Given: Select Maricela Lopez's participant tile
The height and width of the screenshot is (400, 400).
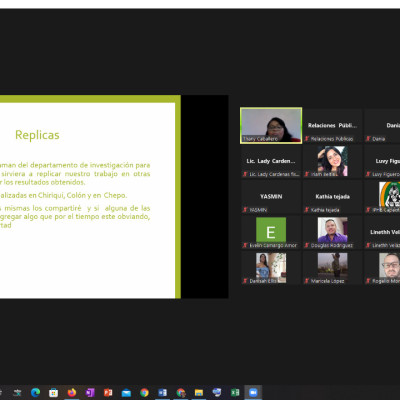Looking at the screenshot, I should click(x=333, y=268).
